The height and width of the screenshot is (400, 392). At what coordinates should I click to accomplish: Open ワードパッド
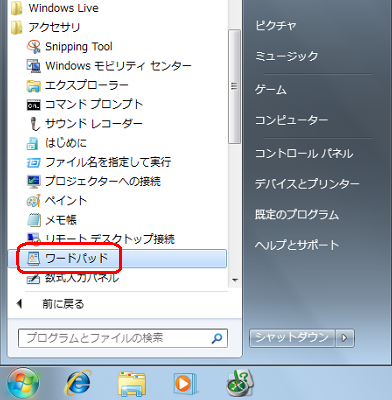[x=117, y=258]
